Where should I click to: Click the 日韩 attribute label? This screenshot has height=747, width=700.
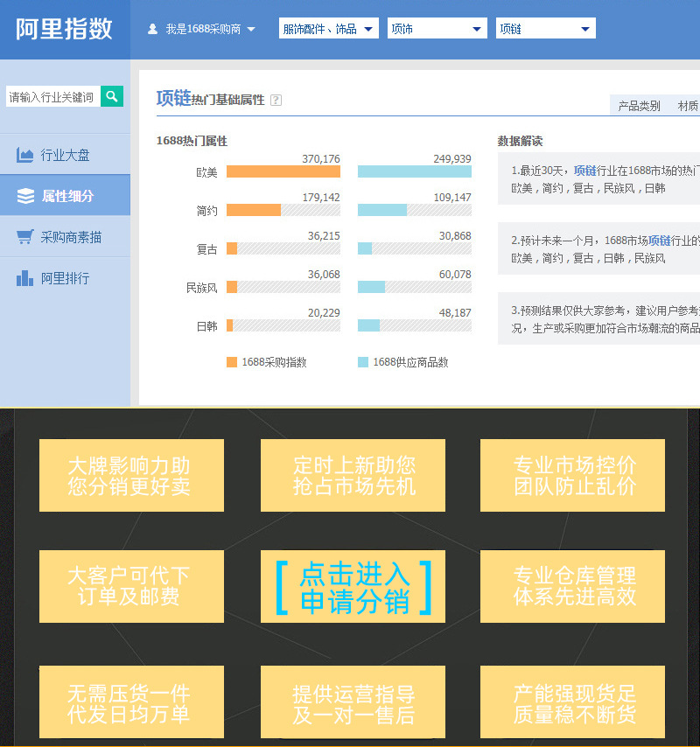pos(206,326)
